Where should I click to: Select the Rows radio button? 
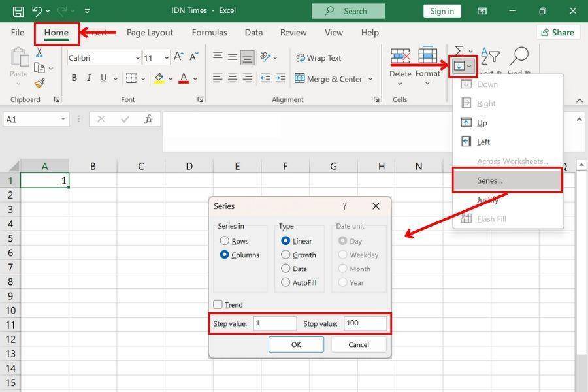224,240
